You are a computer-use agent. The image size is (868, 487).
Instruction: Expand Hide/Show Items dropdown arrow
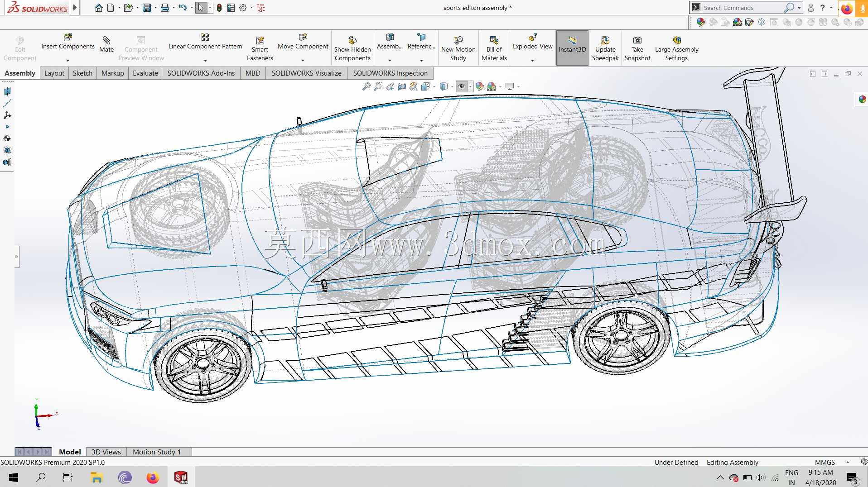[470, 86]
